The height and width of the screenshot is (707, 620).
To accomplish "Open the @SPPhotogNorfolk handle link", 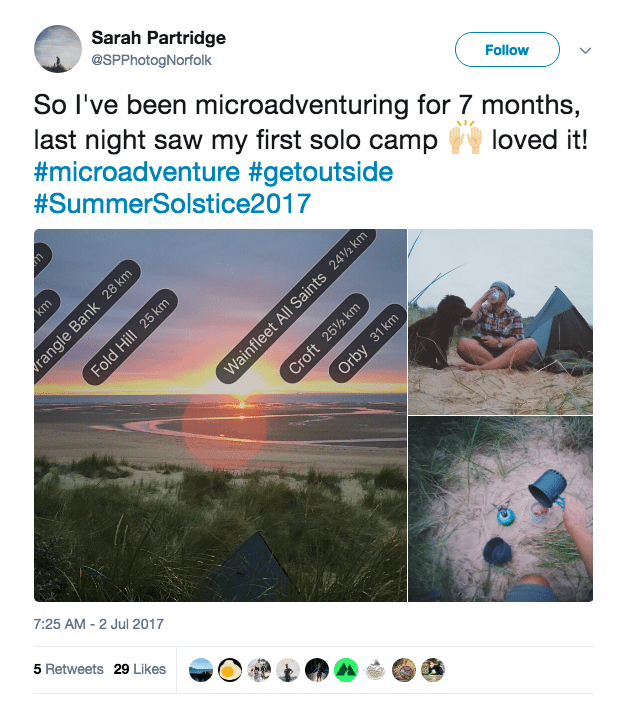I will (151, 60).
